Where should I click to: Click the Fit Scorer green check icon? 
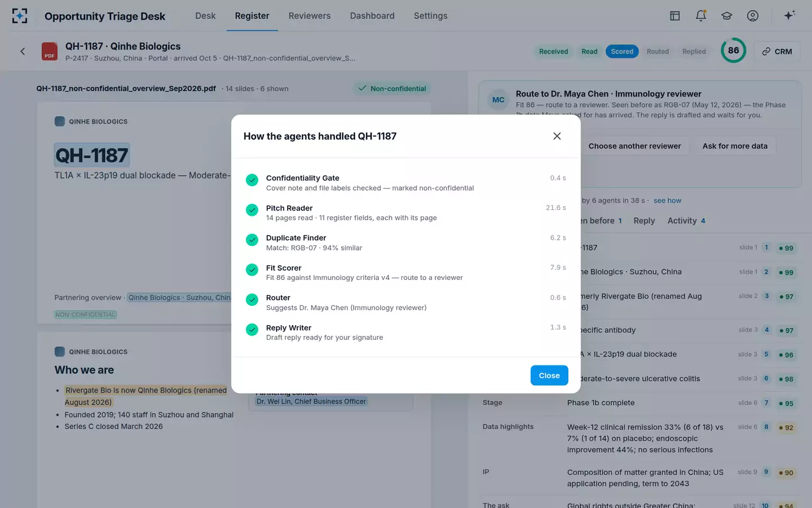[x=252, y=270]
